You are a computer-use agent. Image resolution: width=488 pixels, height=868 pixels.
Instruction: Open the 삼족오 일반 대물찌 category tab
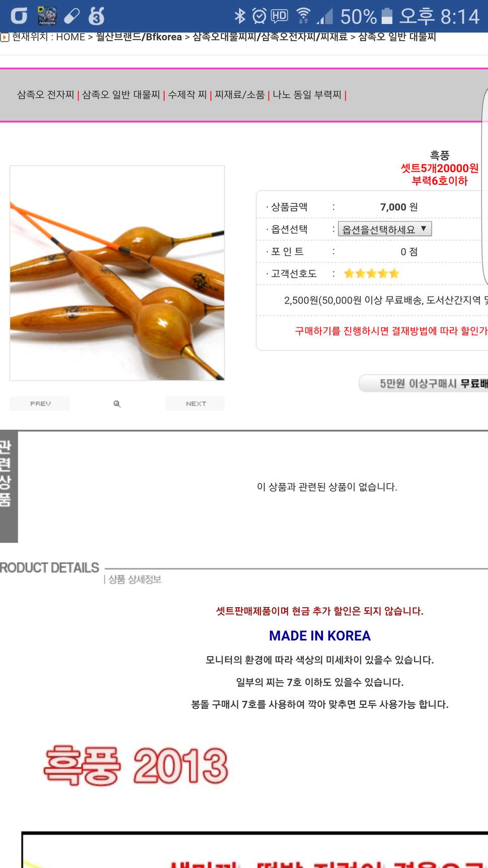coord(121,95)
